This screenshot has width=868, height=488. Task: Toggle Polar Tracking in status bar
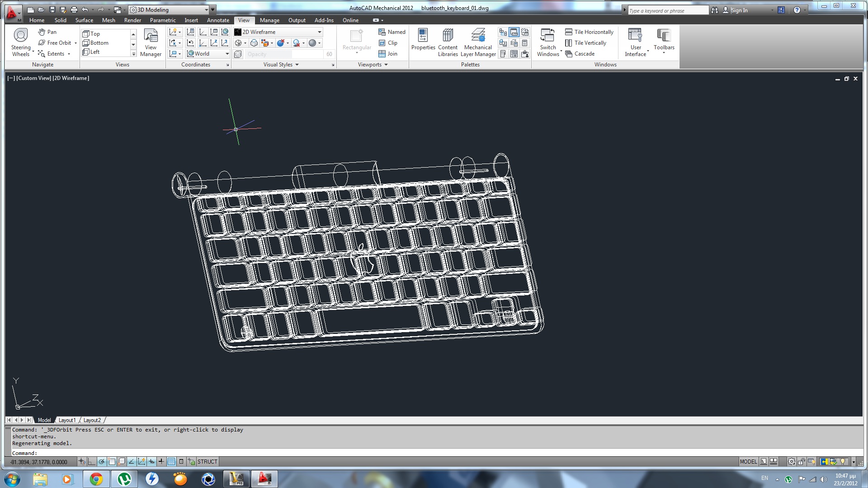click(x=102, y=462)
